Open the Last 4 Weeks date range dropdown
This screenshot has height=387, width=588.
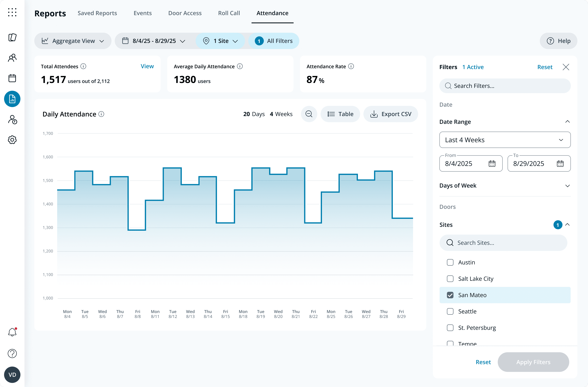[x=504, y=140]
